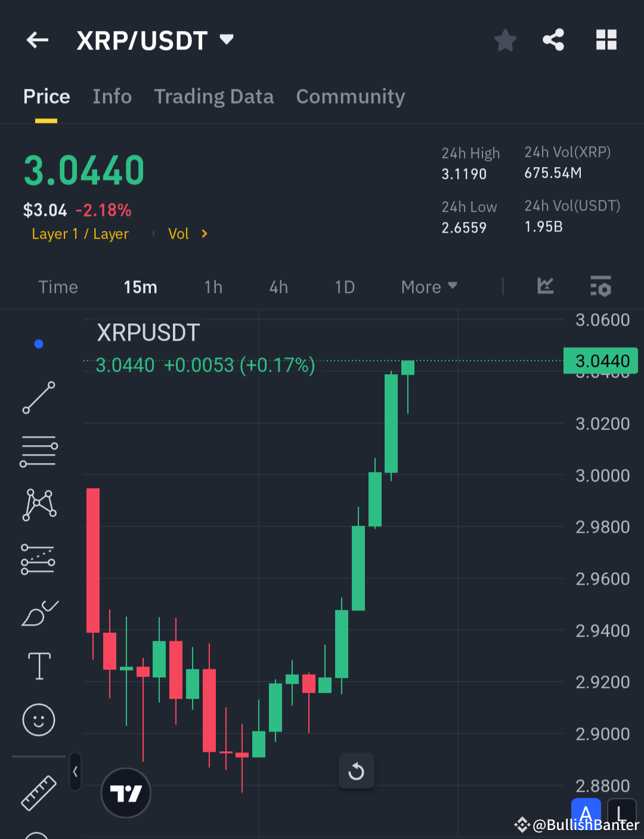The width and height of the screenshot is (644, 839).
Task: Toggle the favorite star for XRP/USDT
Action: (505, 40)
